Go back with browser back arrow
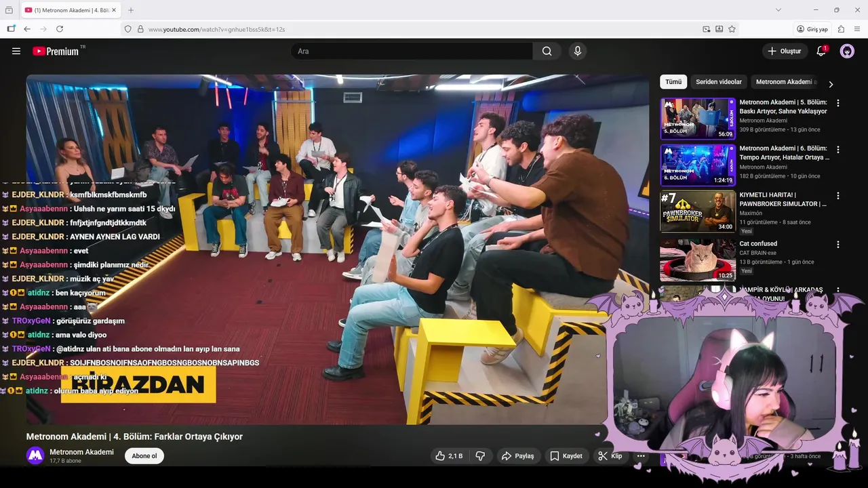Viewport: 868px width, 488px height. click(27, 29)
